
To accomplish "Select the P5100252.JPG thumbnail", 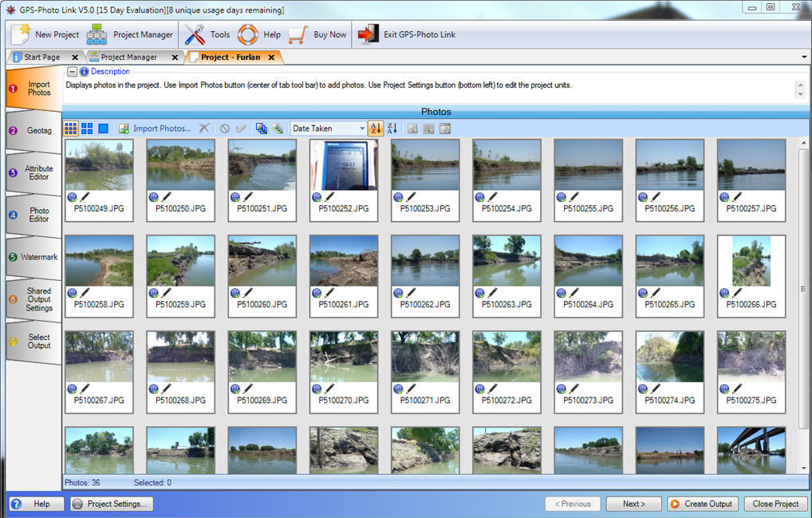I will 343,166.
